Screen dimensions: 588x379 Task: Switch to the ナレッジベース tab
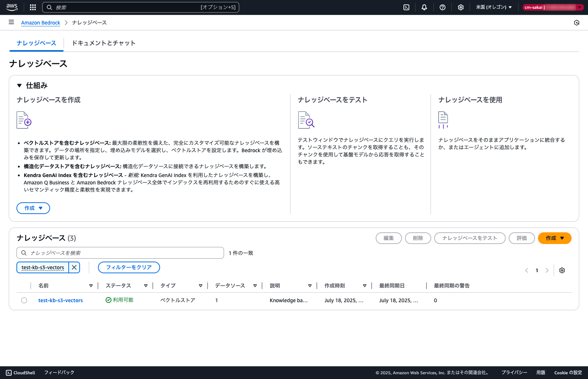(36, 43)
